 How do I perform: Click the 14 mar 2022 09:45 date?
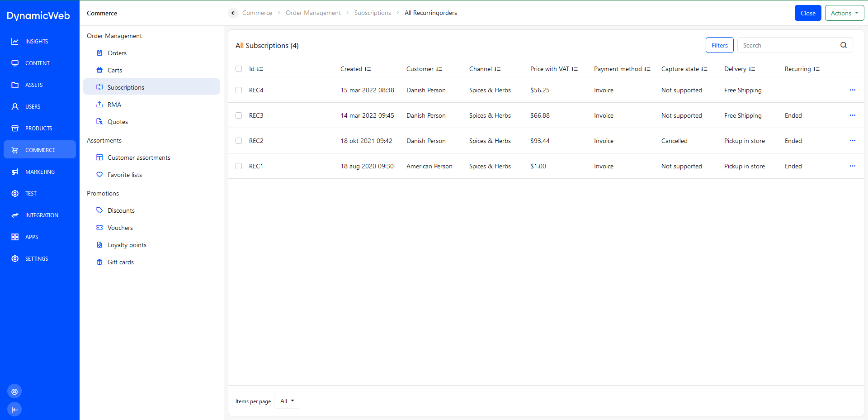pos(368,115)
